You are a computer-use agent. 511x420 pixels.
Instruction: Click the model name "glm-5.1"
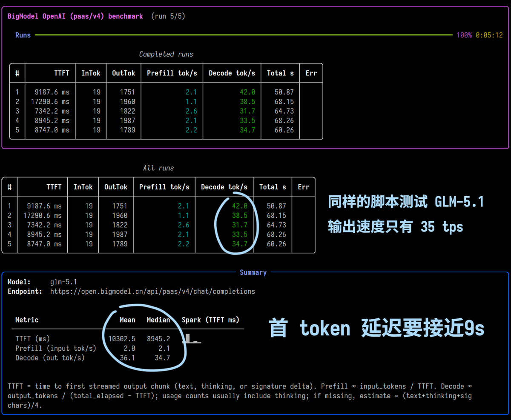(63, 282)
